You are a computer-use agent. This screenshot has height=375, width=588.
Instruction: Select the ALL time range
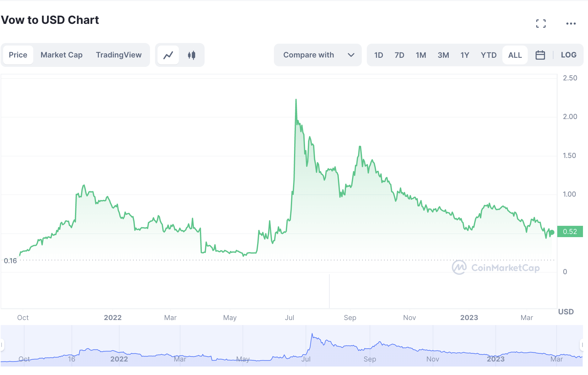point(515,55)
